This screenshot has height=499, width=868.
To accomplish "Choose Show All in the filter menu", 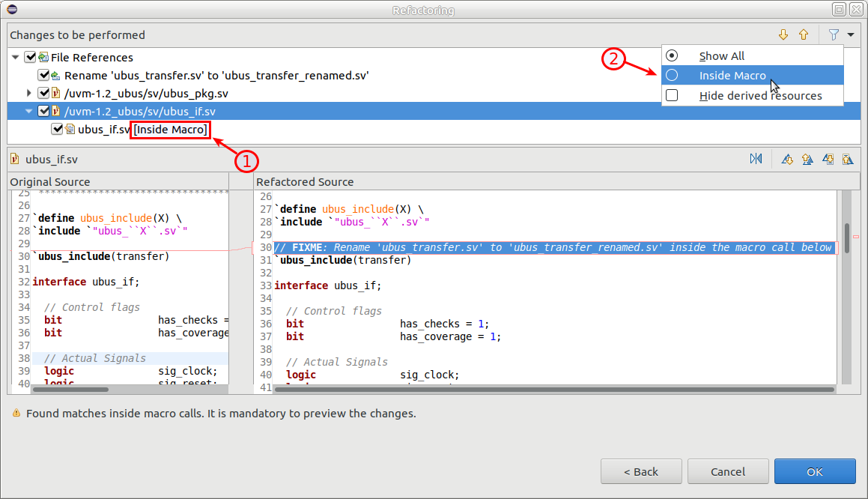I will tap(720, 55).
